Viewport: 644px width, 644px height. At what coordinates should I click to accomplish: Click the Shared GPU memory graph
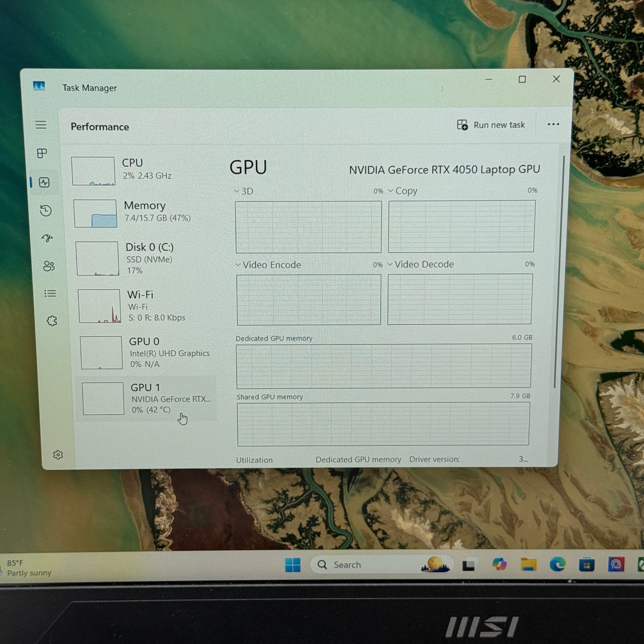tap(383, 424)
